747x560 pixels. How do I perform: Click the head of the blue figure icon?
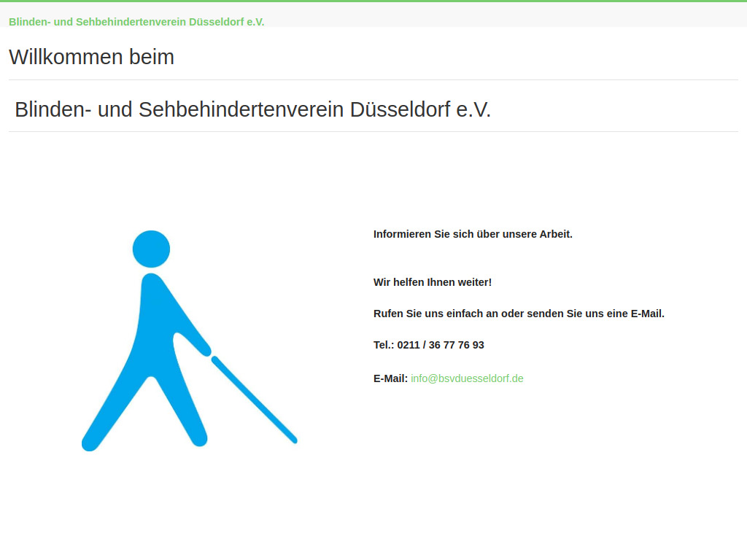[150, 248]
